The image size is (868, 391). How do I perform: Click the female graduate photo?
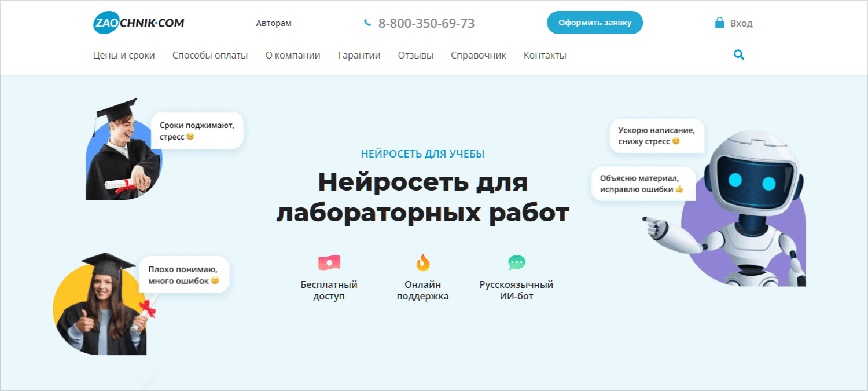coord(104,307)
